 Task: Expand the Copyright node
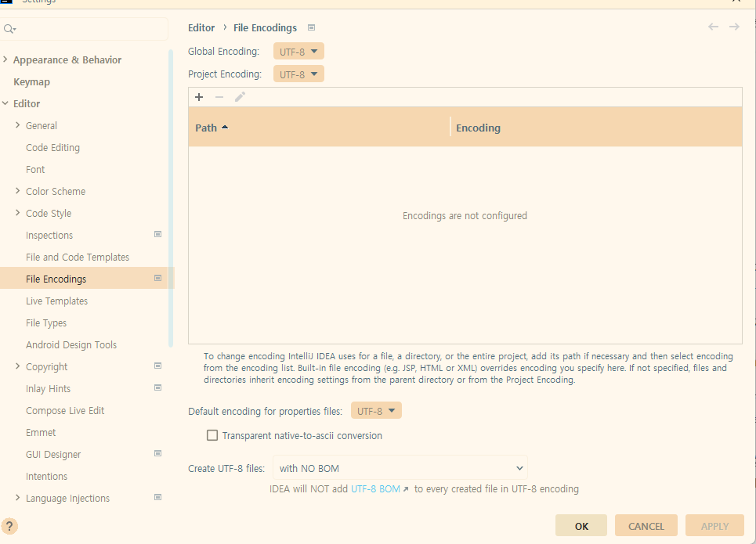click(18, 366)
